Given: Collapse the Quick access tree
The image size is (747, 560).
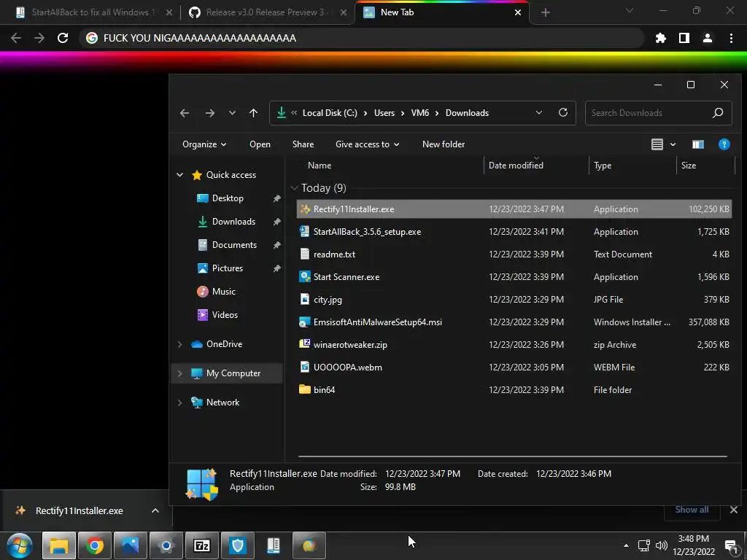Looking at the screenshot, I should point(179,175).
